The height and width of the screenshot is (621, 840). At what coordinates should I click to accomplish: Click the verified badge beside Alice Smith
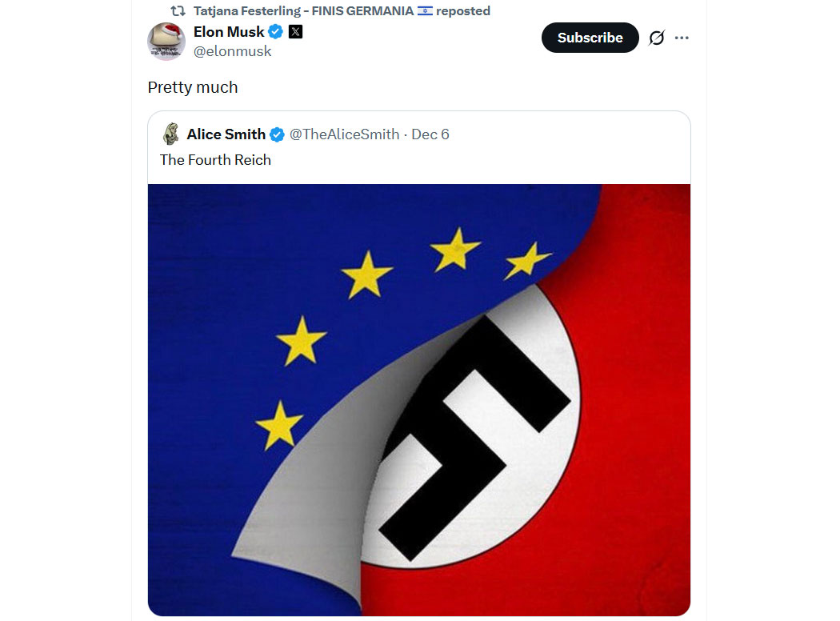pos(277,134)
